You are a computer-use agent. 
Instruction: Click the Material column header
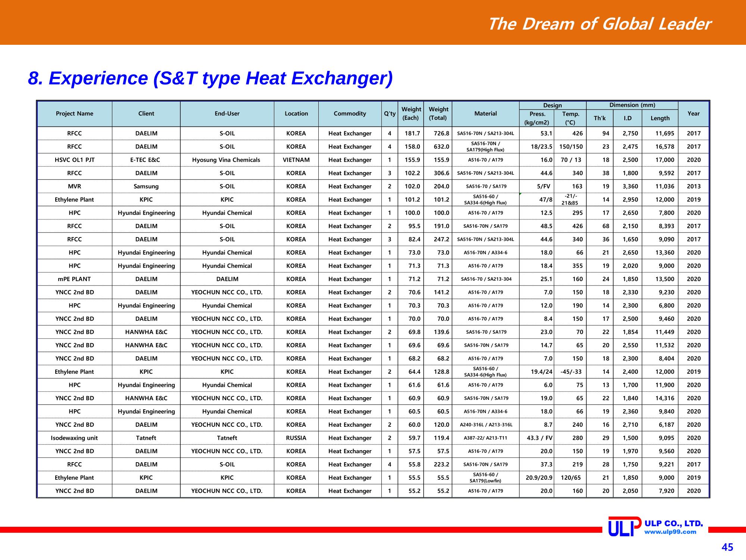point(486,114)
